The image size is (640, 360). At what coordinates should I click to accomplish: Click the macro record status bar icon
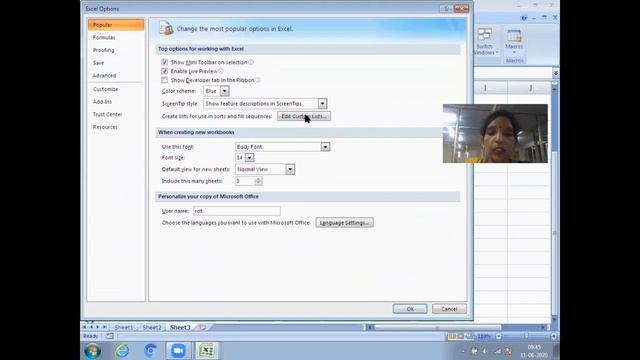coord(110,336)
